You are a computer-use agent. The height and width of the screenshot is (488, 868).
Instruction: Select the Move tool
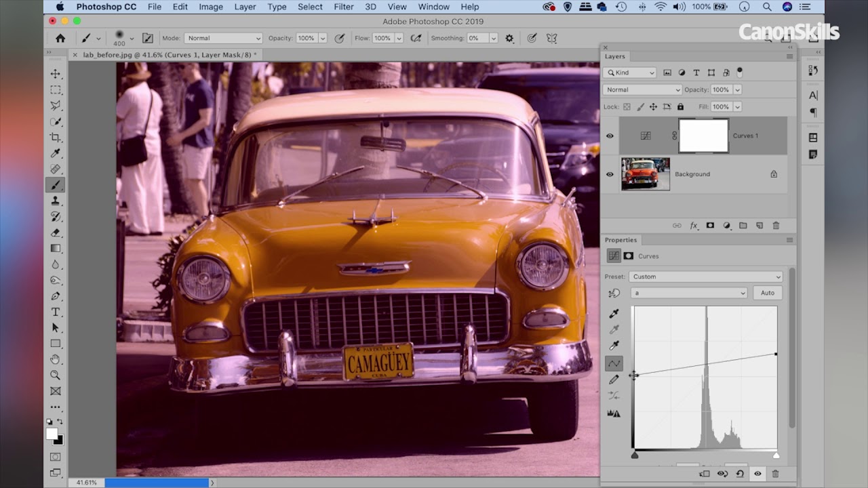(x=56, y=74)
